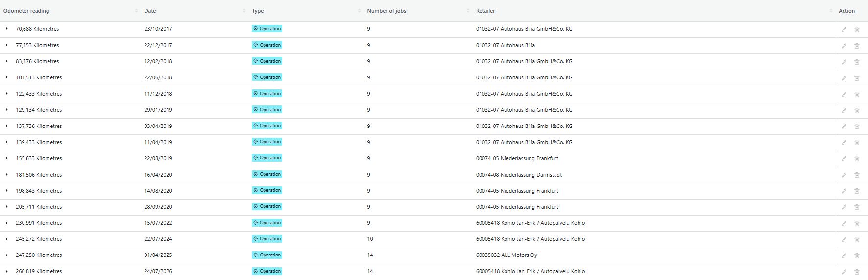Image resolution: width=868 pixels, height=280 pixels.
Task: Select job count 14 for 247,250 Kilometres
Action: (x=370, y=255)
